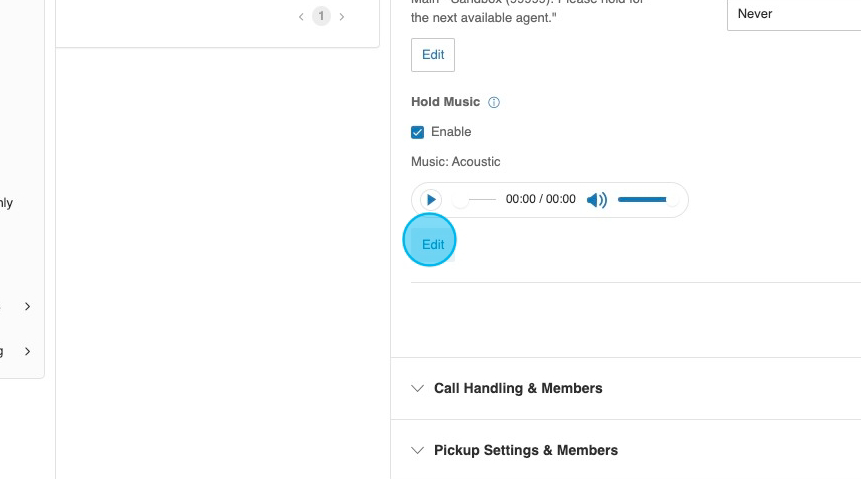Open the sidebar arrow item above the last
This screenshot has width=861, height=479.
click(x=27, y=306)
